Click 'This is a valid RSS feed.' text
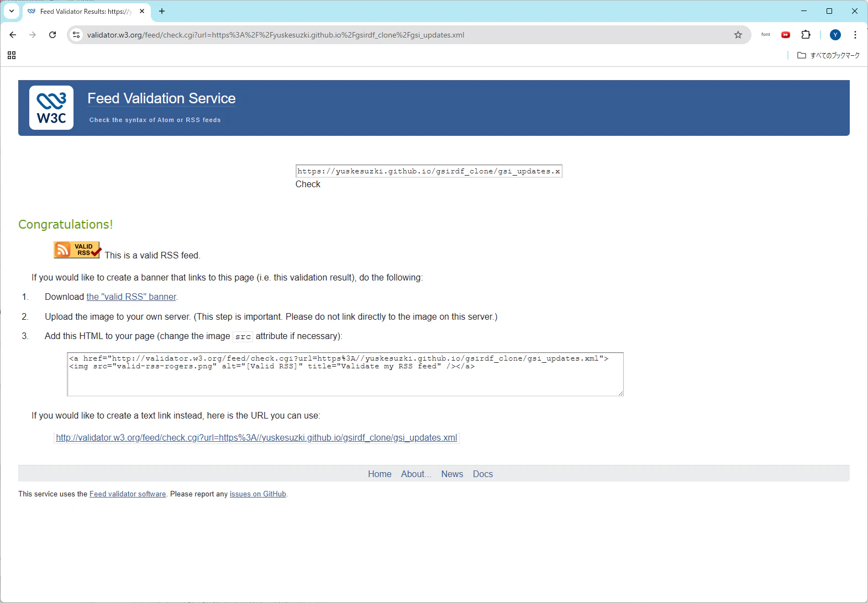This screenshot has width=868, height=603. coord(152,255)
